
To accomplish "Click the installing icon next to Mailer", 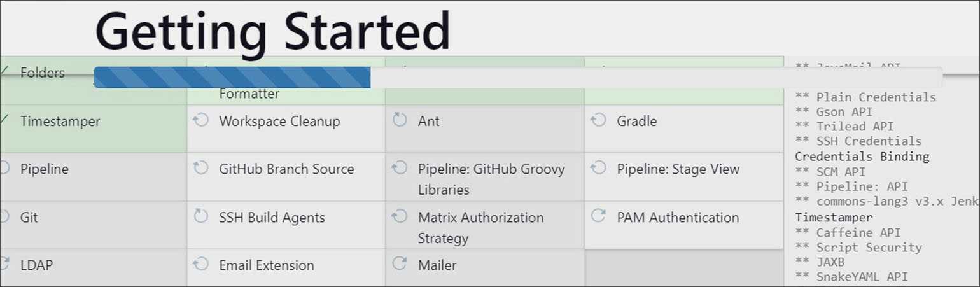I will 400,264.
